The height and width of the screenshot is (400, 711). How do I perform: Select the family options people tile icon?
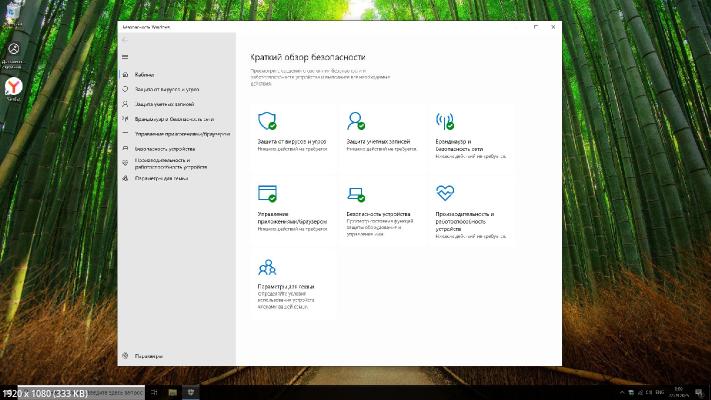point(266,267)
